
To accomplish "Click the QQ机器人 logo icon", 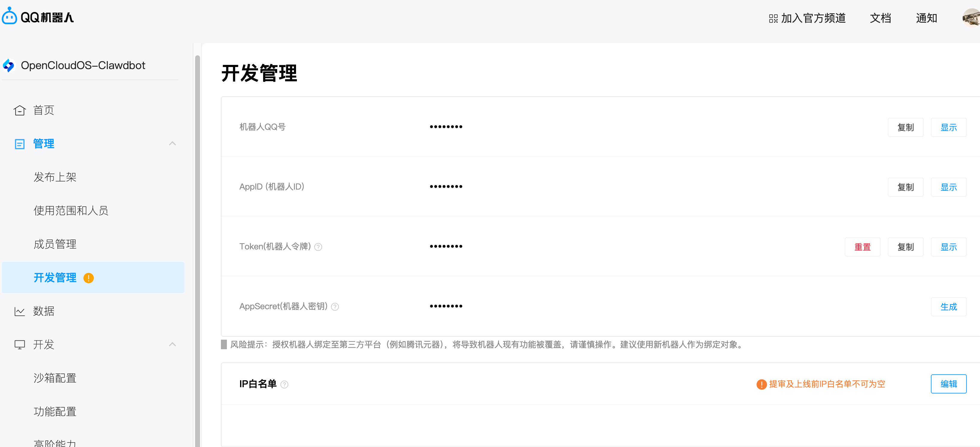I will point(10,16).
